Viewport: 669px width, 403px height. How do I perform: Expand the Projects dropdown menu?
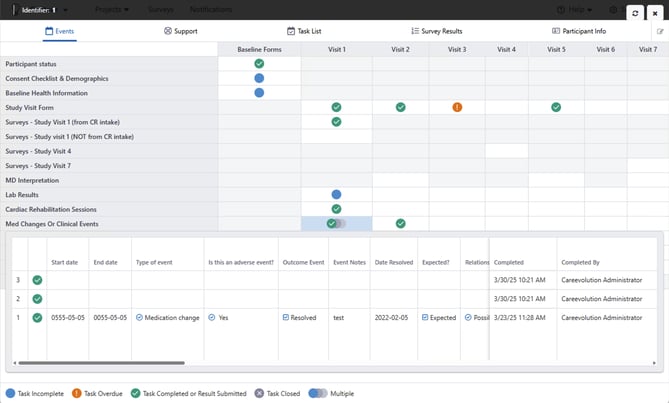pos(114,9)
